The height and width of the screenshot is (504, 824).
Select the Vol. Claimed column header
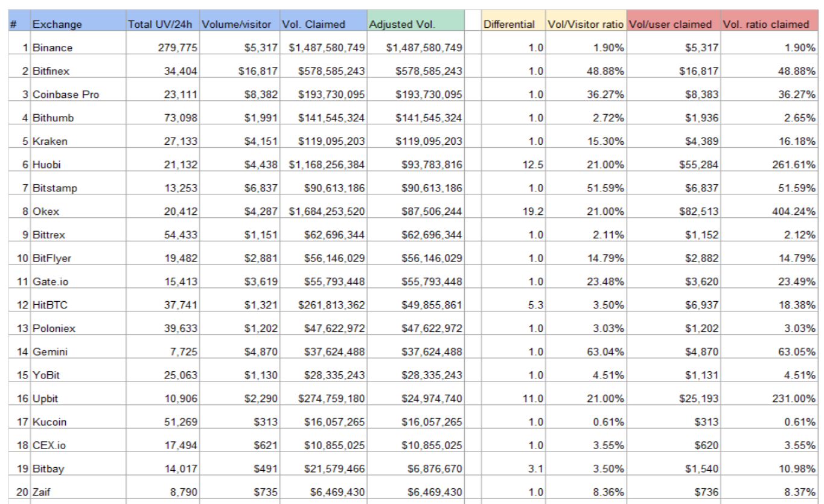coord(324,24)
